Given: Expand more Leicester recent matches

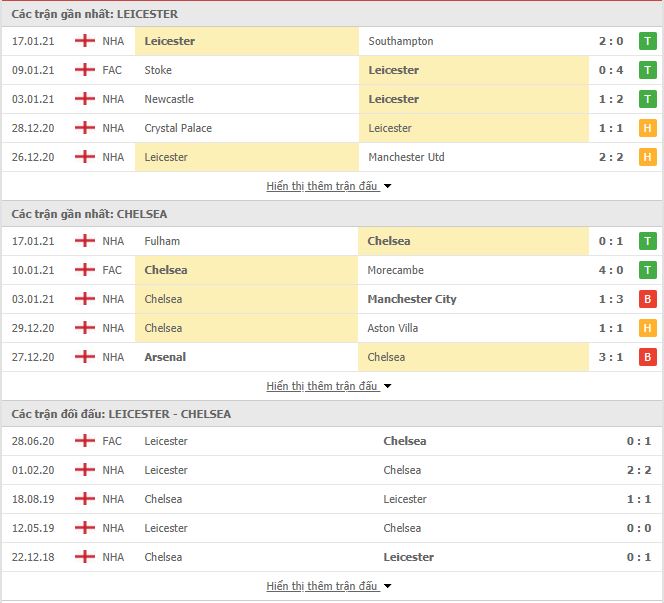Looking at the screenshot, I should click(x=329, y=186).
